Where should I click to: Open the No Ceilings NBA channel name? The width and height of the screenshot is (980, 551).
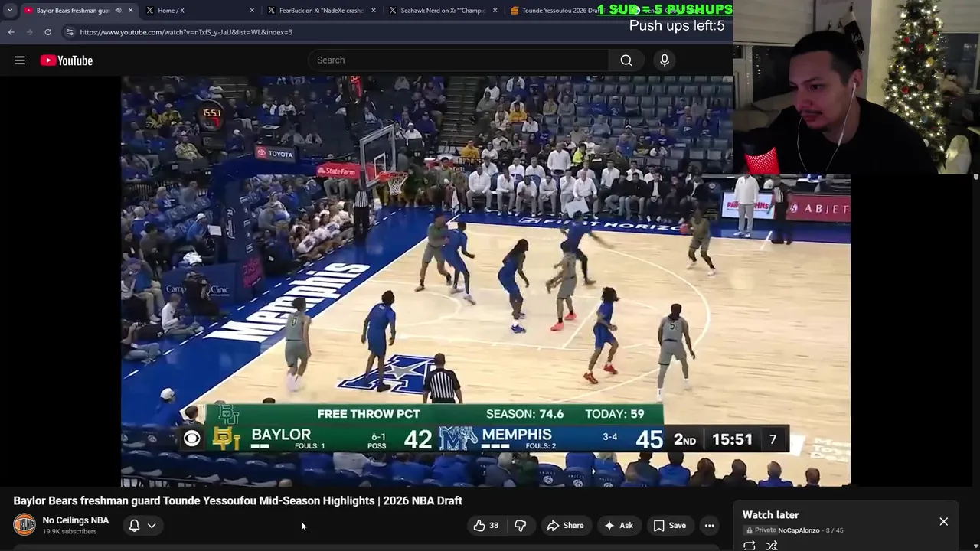tap(76, 520)
